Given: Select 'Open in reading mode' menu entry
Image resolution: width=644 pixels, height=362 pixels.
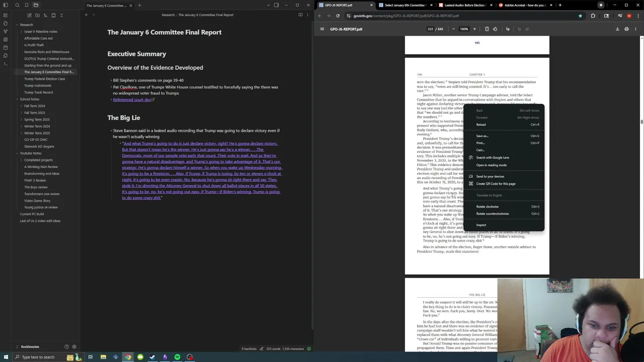Looking at the screenshot, I should 504,165.
